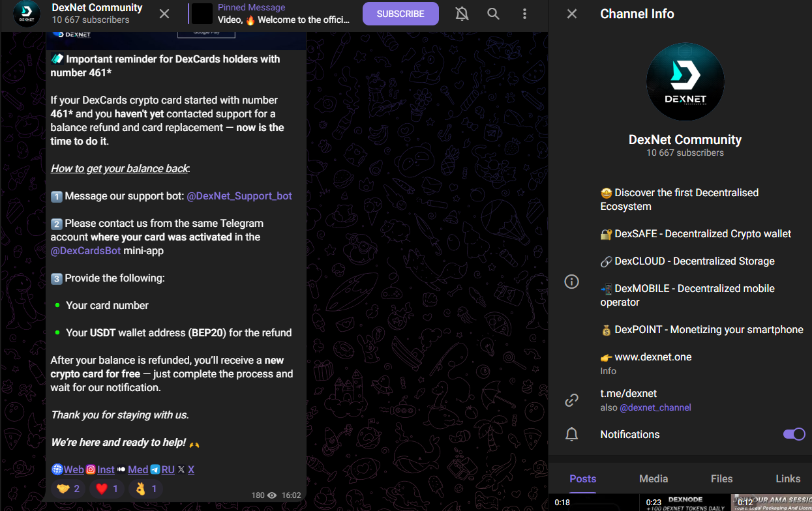Image resolution: width=812 pixels, height=511 pixels.
Task: Play the 0:23 DexNode video thumbnail
Action: (x=685, y=503)
